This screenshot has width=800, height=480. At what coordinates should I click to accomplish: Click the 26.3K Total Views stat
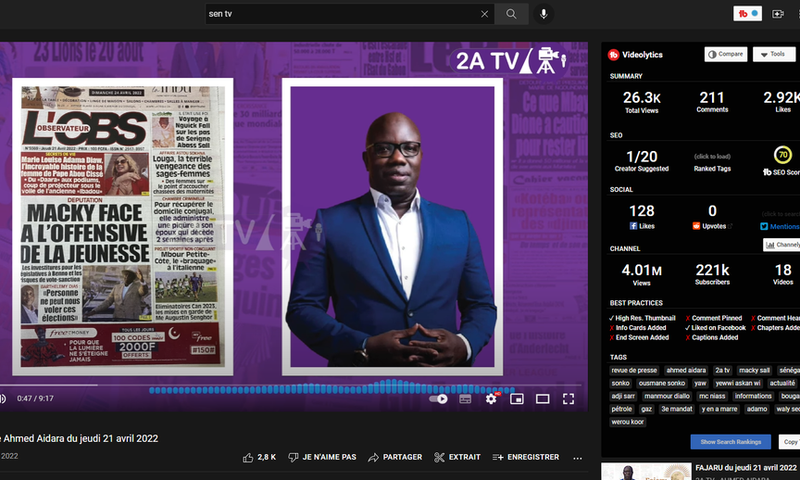pos(642,102)
